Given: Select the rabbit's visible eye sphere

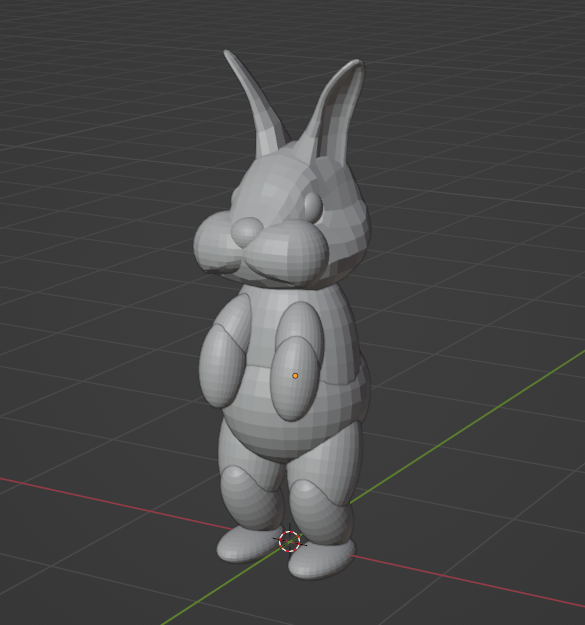Looking at the screenshot, I should 313,206.
